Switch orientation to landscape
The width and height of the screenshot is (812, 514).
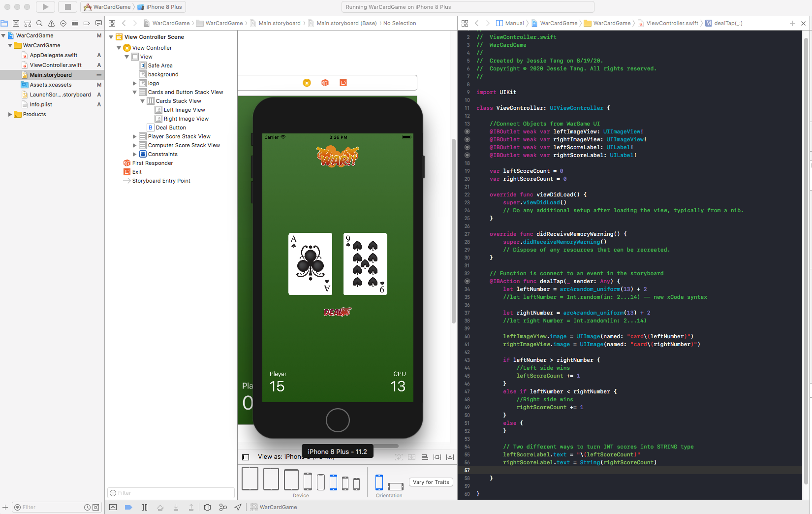point(395,486)
